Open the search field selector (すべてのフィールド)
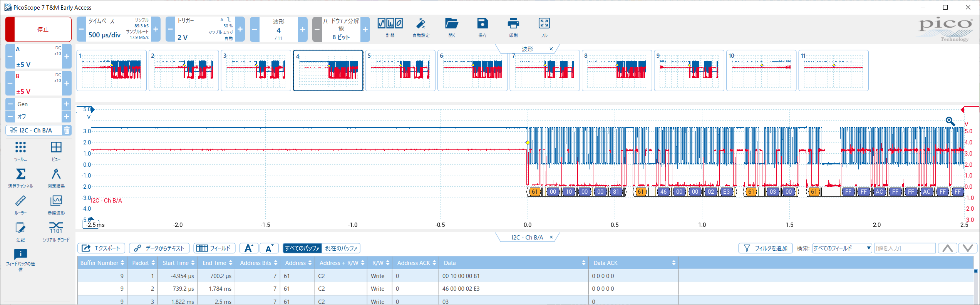Viewport: 980px width, 305px height. (842, 248)
